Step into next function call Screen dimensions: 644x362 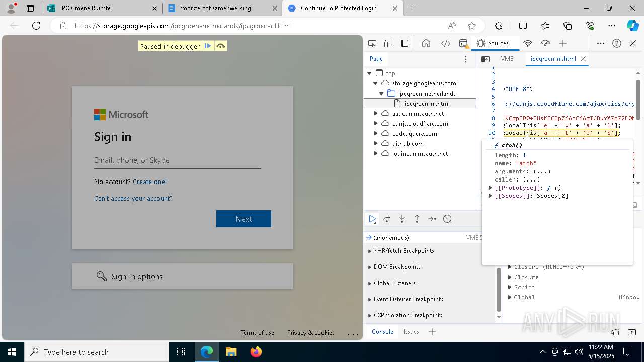pos(402,219)
